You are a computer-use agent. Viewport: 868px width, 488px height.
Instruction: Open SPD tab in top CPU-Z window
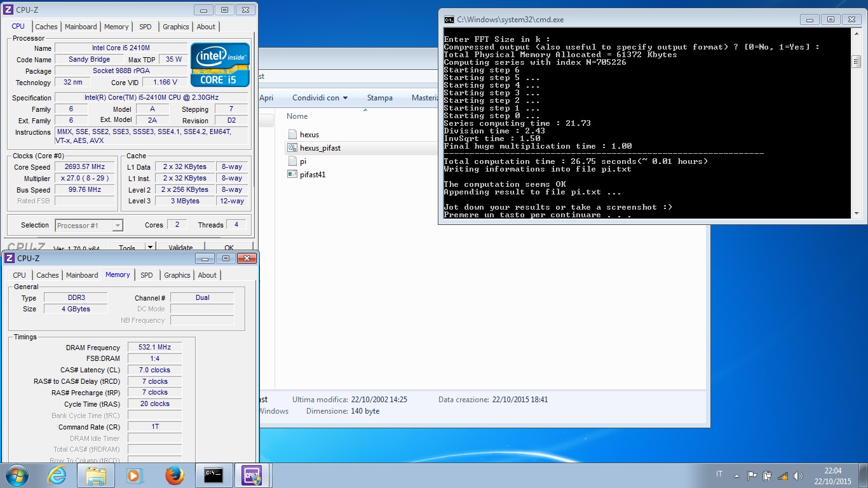tap(146, 27)
